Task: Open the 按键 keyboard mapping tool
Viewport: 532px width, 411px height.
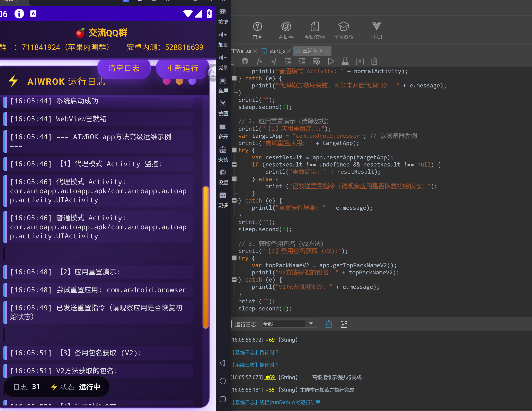Action: [223, 17]
